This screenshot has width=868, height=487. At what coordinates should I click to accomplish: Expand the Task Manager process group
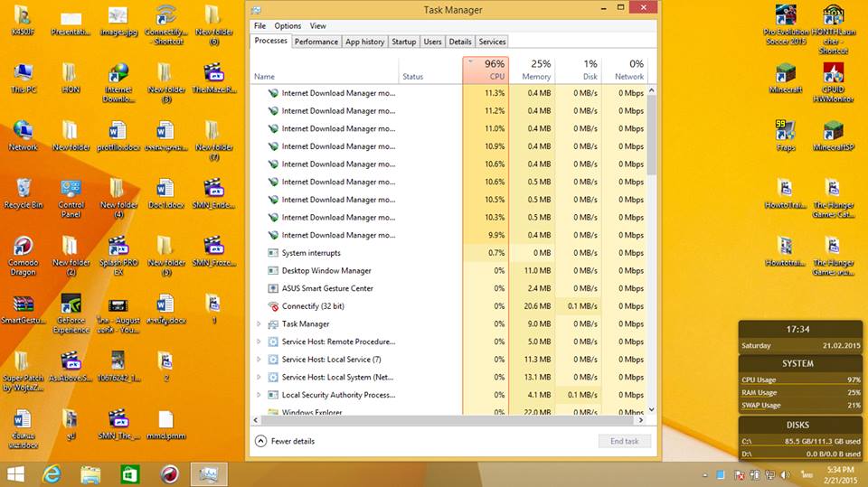259,324
